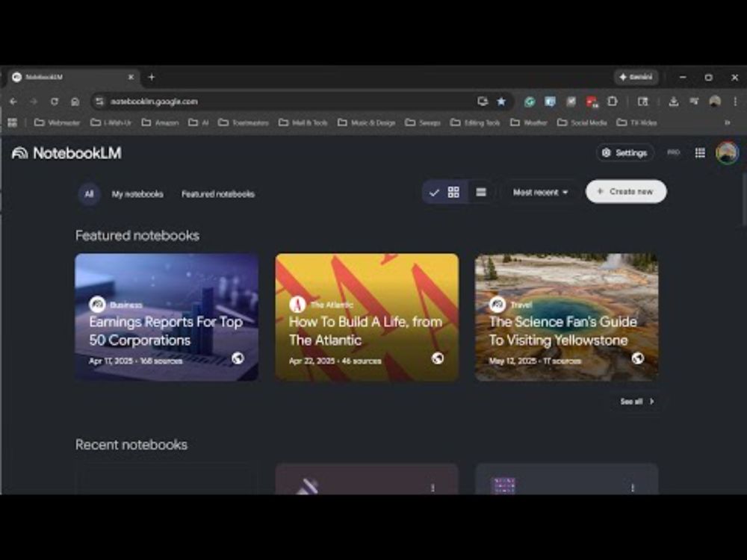Open the Webmaster bookmark folder
The height and width of the screenshot is (560, 747).
(x=58, y=122)
